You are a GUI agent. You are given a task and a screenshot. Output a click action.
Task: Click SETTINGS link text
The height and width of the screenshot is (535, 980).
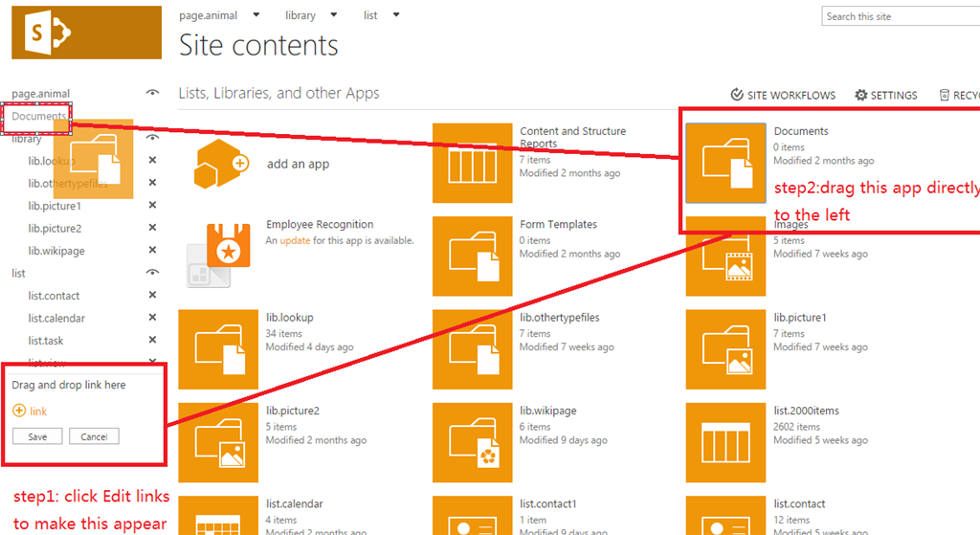[894, 96]
